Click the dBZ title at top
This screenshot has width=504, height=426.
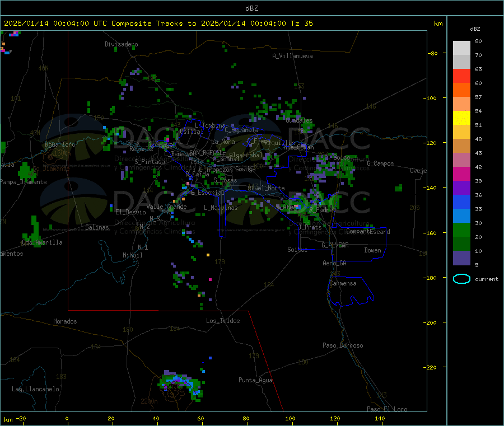pyautogui.click(x=251, y=8)
